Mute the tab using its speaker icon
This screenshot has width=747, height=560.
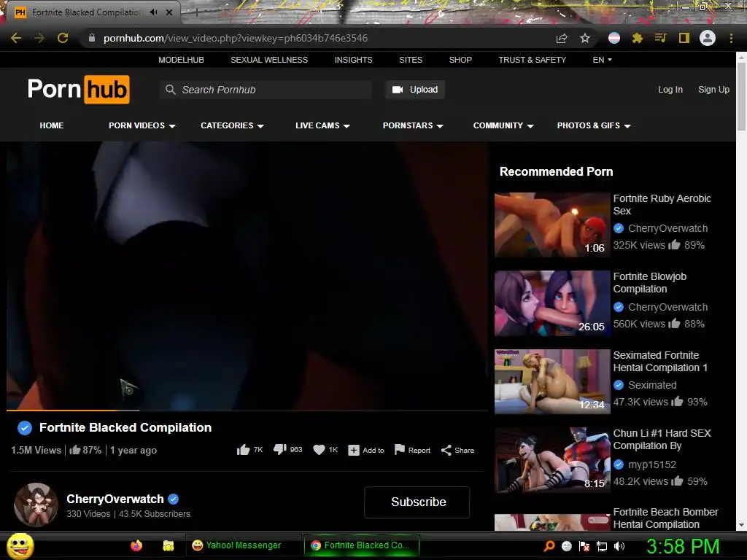pos(153,12)
